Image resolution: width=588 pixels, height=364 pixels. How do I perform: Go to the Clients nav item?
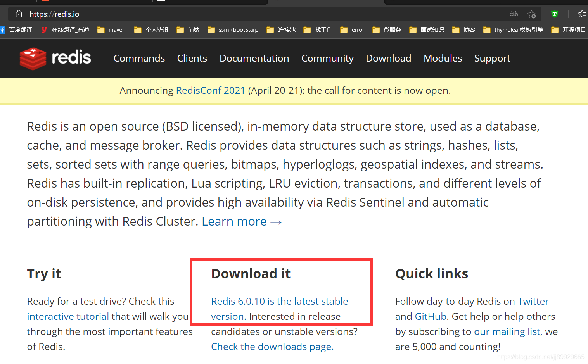(x=192, y=59)
